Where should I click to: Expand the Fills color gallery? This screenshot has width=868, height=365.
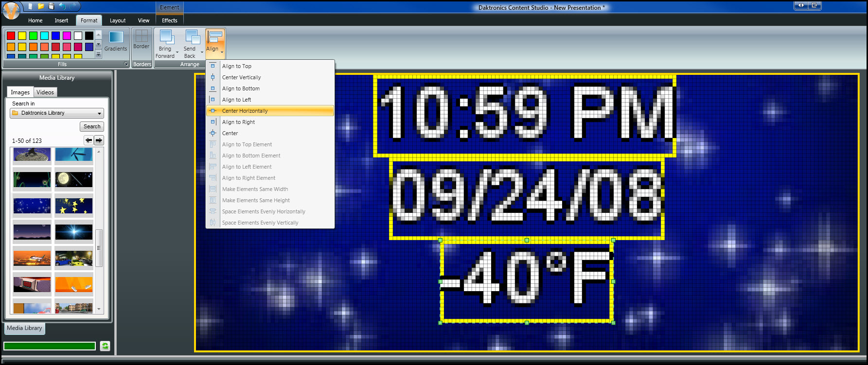[x=98, y=55]
